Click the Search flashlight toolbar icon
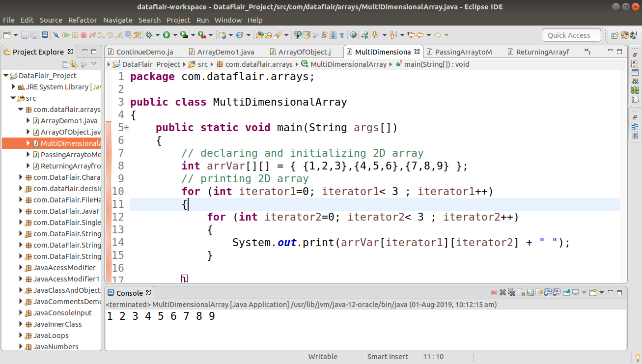 pos(278,35)
